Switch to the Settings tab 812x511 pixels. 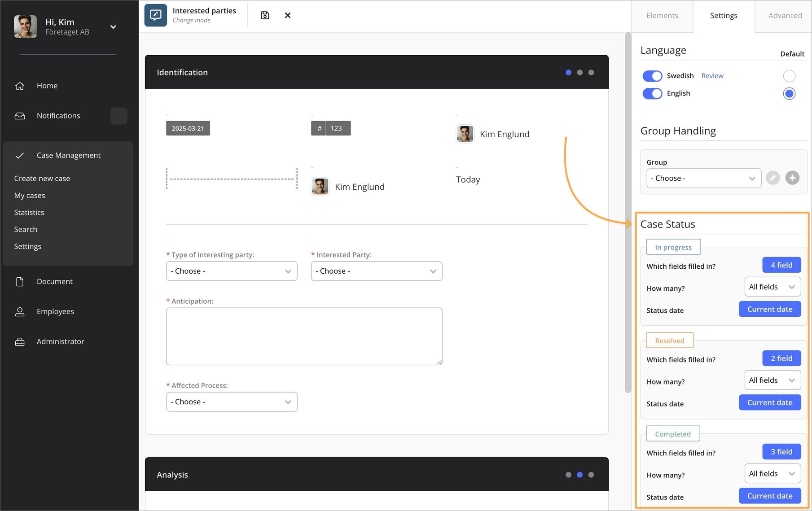[724, 16]
